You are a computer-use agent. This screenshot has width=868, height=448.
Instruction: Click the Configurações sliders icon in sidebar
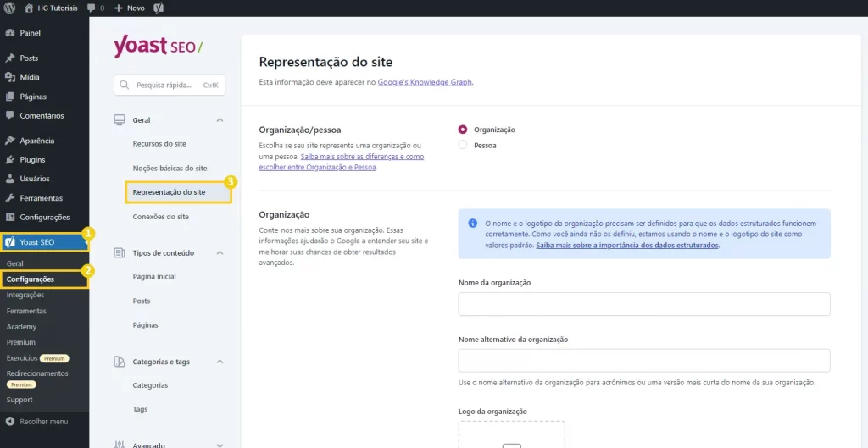9,218
